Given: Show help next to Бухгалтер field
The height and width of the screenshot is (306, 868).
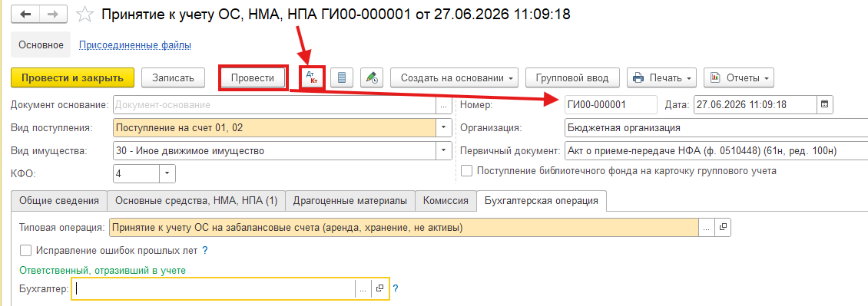Looking at the screenshot, I should pos(396,288).
